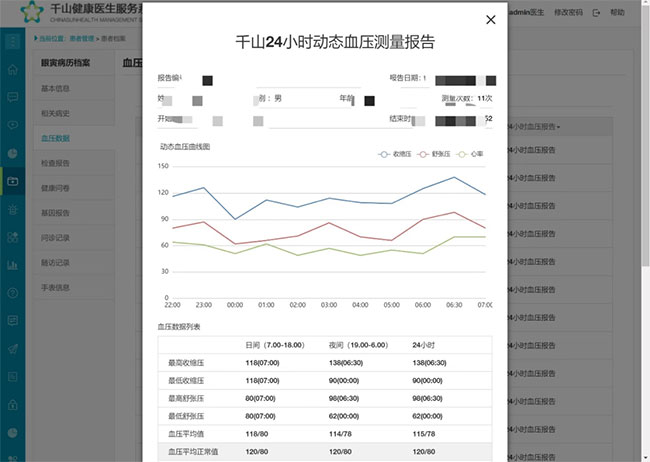
Task: Click the 血压数据列表 section title
Action: pyautogui.click(x=179, y=327)
